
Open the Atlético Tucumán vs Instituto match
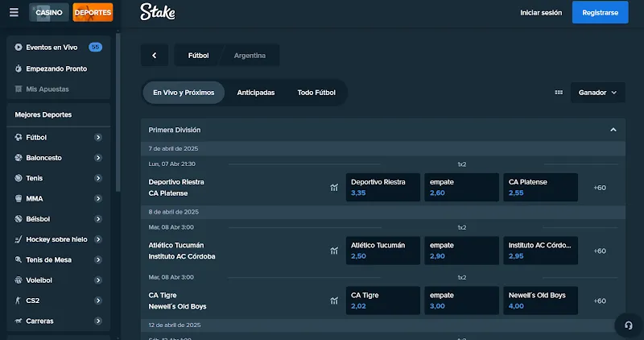tap(182, 251)
